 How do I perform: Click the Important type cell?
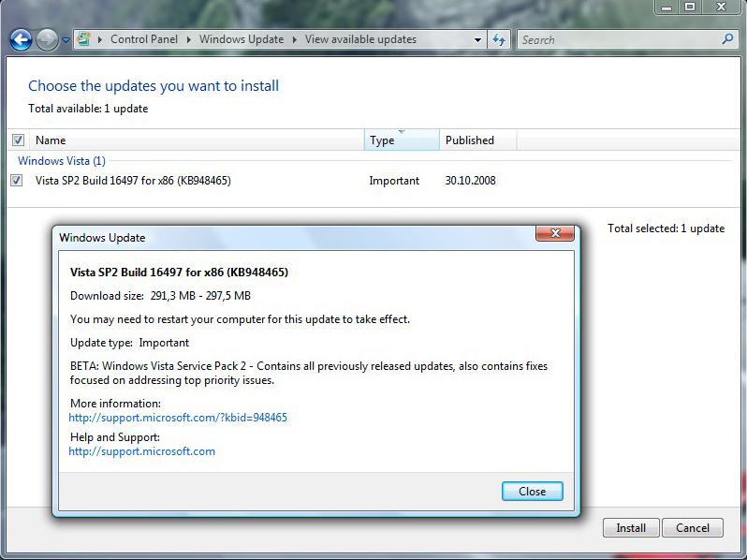coord(394,181)
